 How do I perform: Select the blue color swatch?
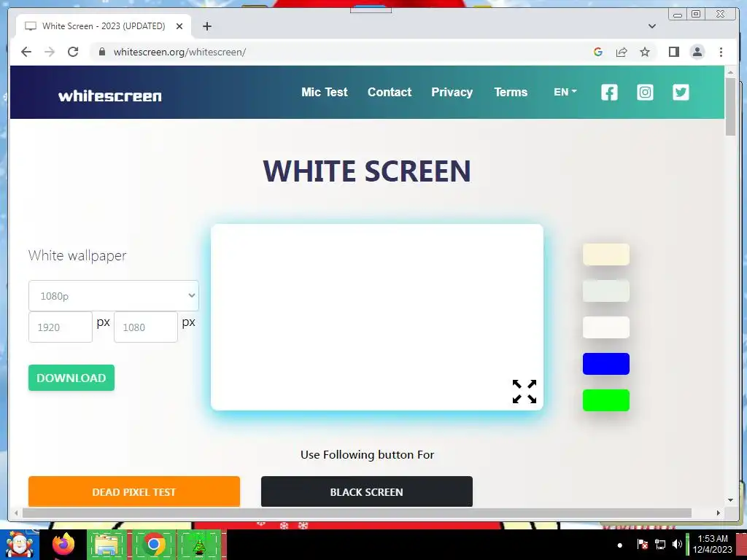pyautogui.click(x=606, y=364)
